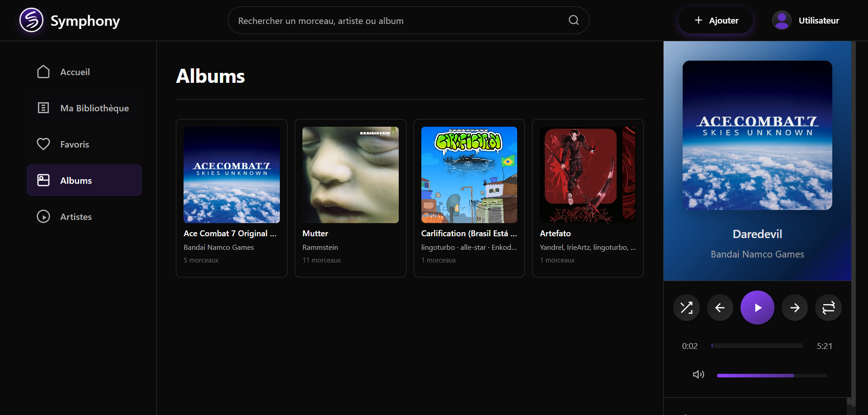Open the Mutter album by Rammstein
This screenshot has width=868, height=415.
350,175
